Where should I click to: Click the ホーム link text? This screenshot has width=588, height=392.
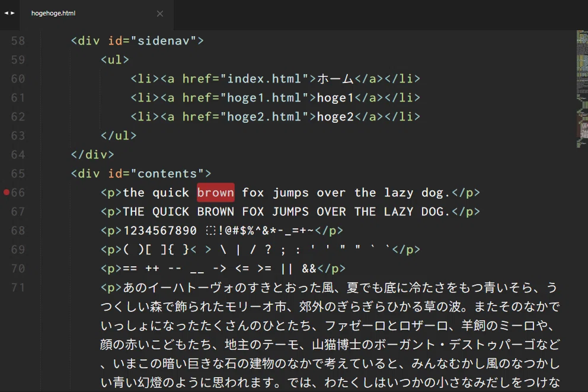pyautogui.click(x=335, y=79)
